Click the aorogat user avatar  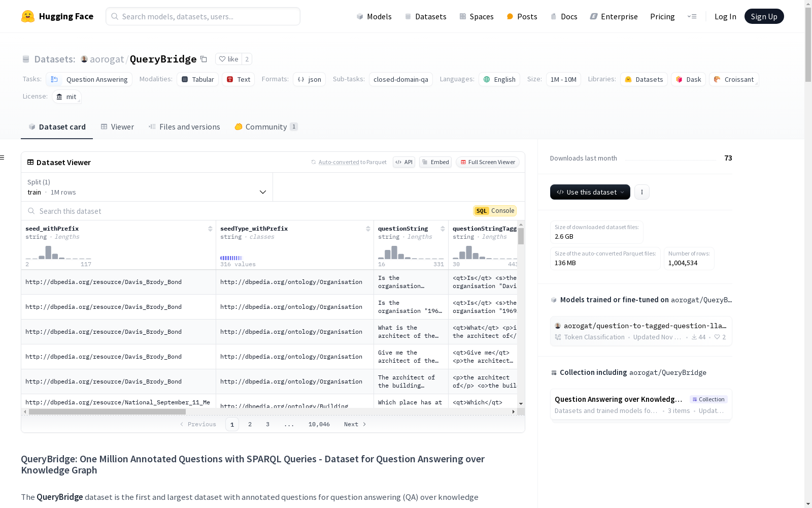(x=84, y=59)
